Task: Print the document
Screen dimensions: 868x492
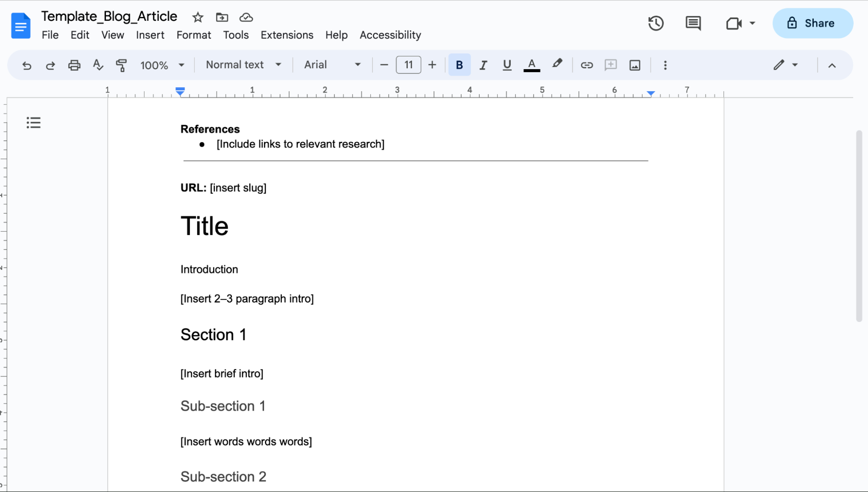Action: point(74,65)
